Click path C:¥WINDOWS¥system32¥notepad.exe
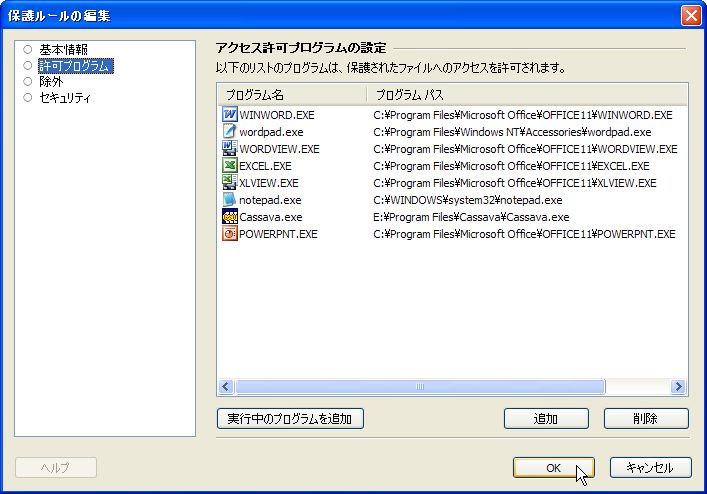Viewport: 707px width, 494px height. coord(468,200)
